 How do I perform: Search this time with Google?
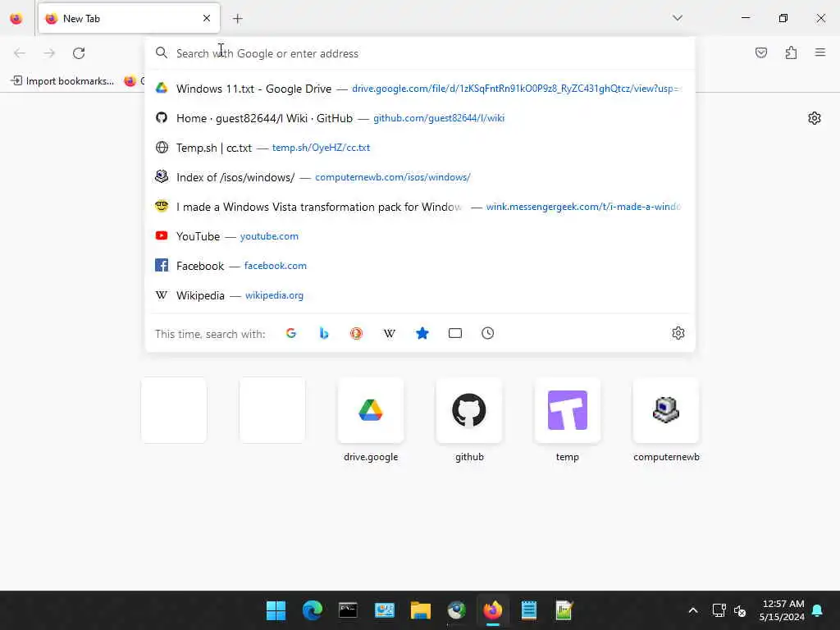click(x=291, y=333)
